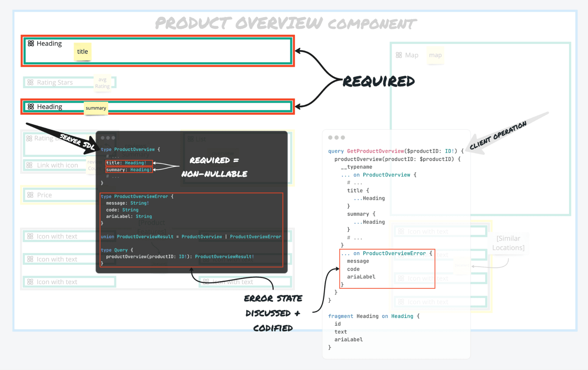
Task: Click the 'query GetProductOverview' line
Action: point(396,151)
